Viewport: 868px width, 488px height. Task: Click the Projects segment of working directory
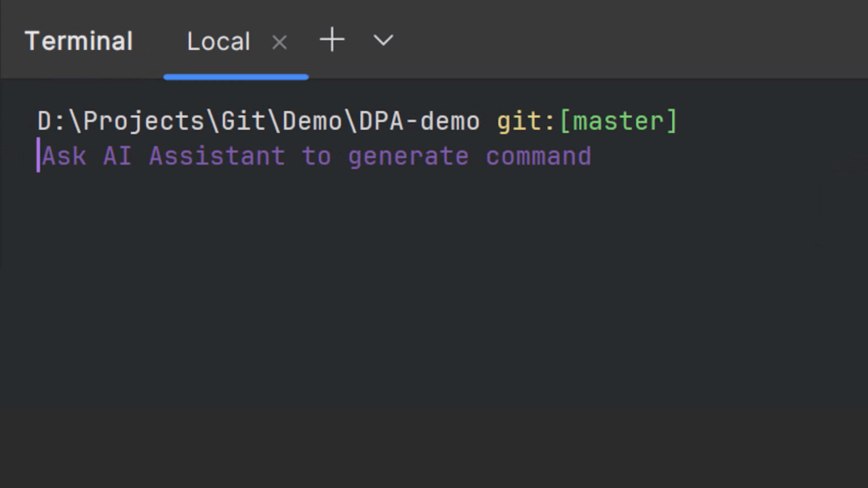(144, 121)
